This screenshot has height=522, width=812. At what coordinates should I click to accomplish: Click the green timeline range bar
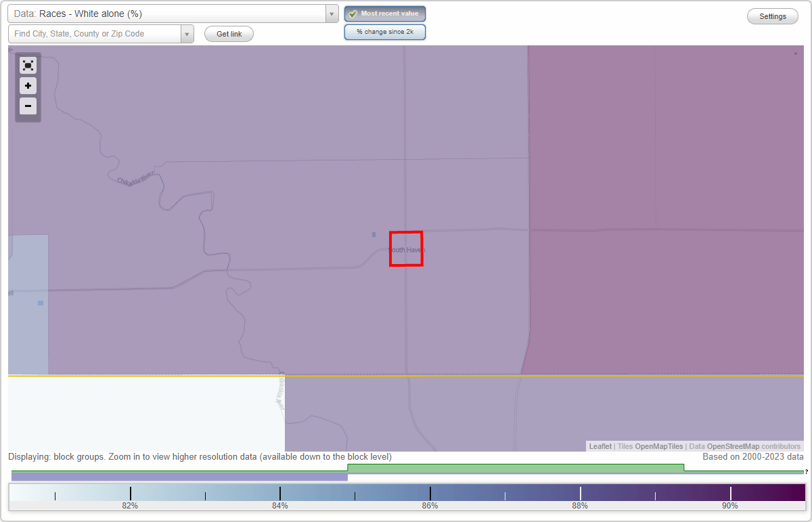point(516,468)
